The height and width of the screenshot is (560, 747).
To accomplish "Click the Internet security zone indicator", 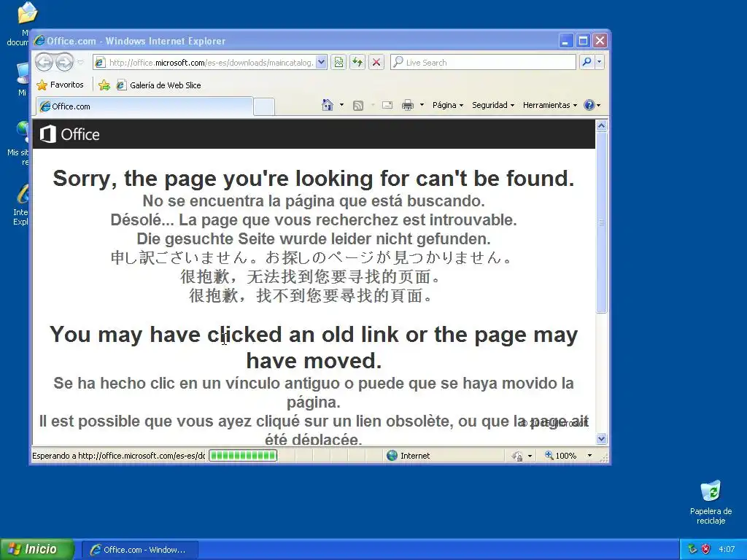I will pos(409,456).
